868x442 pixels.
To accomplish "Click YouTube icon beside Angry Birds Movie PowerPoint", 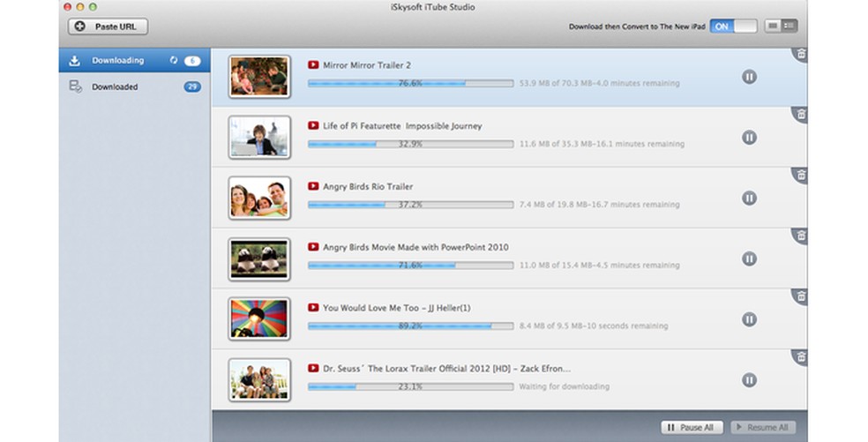I will pyautogui.click(x=313, y=247).
